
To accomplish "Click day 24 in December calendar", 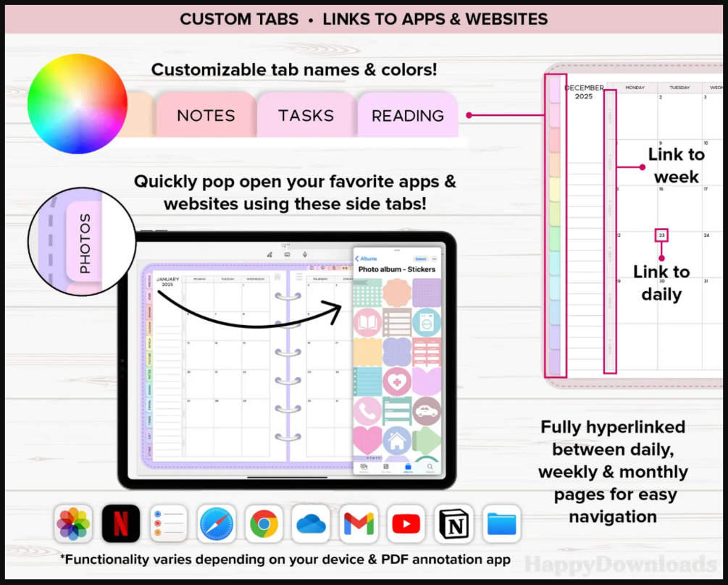I will point(706,235).
